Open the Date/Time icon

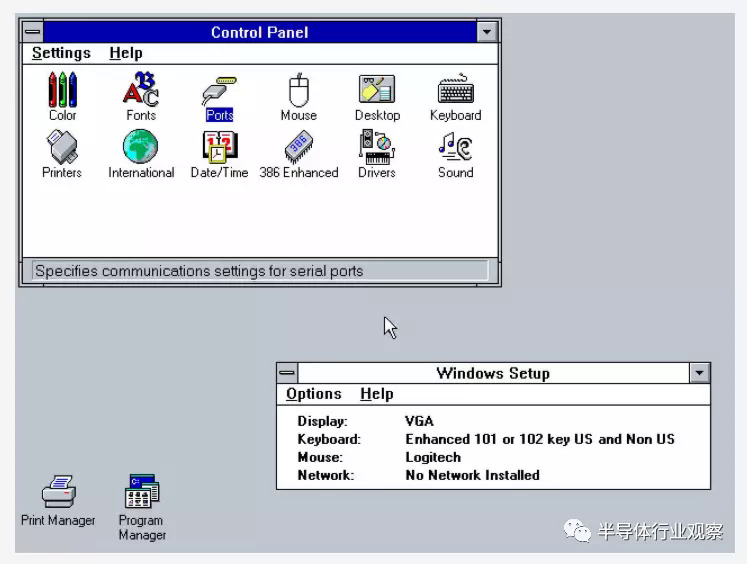tap(219, 148)
